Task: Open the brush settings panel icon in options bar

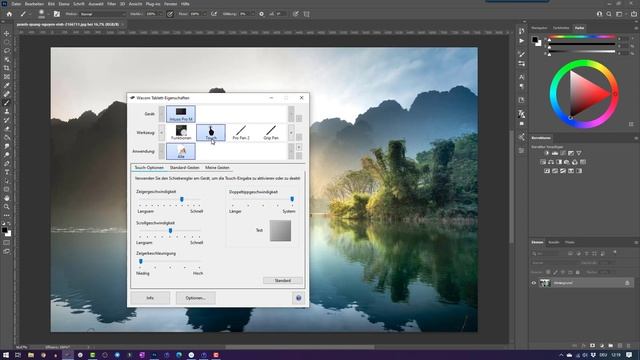Action: tap(57, 14)
